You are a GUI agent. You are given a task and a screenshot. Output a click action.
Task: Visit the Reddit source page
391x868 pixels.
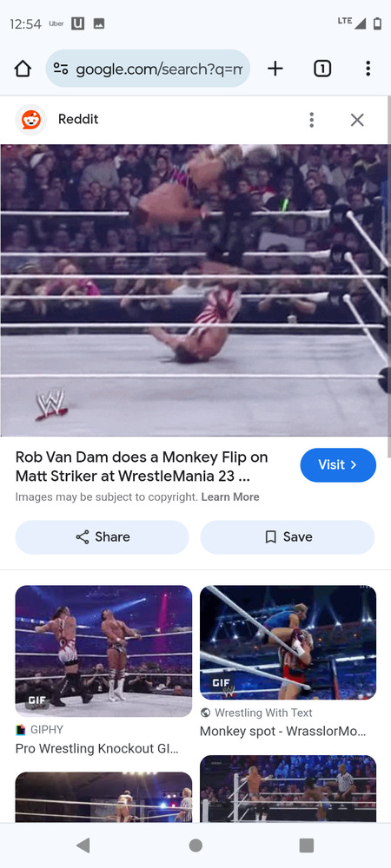[x=338, y=465]
